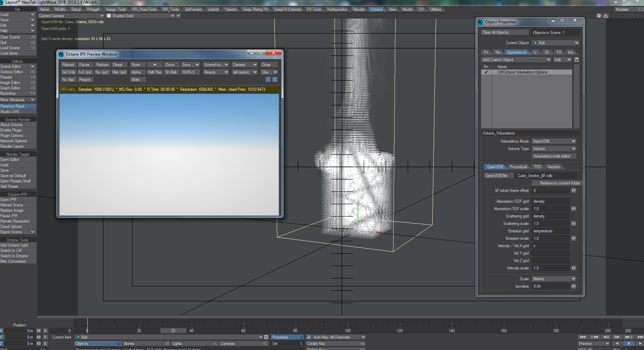Click the Y position envelope E button

tap(45, 337)
